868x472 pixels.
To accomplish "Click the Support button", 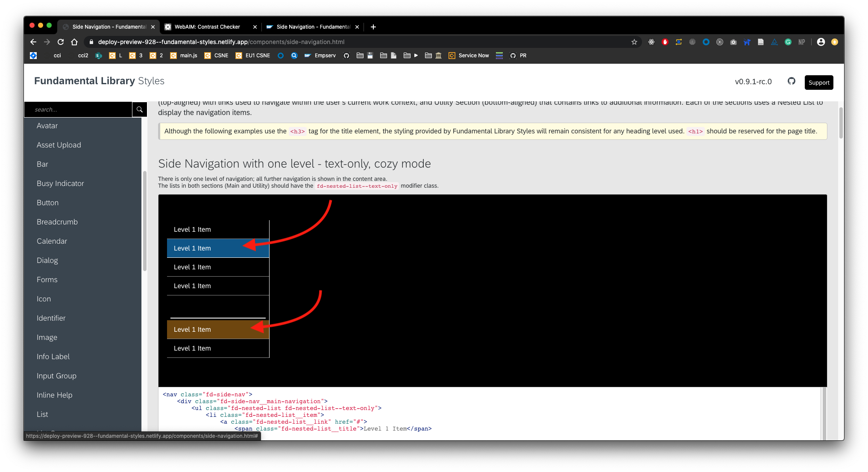I will 819,82.
